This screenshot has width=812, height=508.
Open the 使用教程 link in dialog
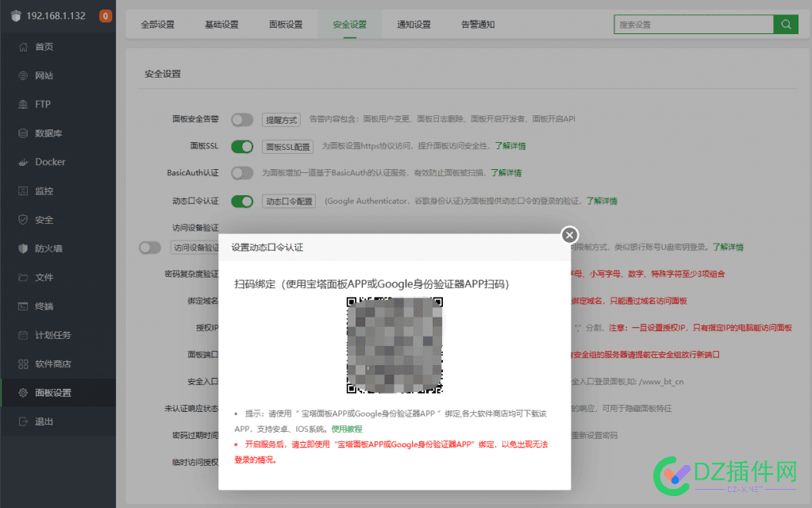(x=346, y=429)
